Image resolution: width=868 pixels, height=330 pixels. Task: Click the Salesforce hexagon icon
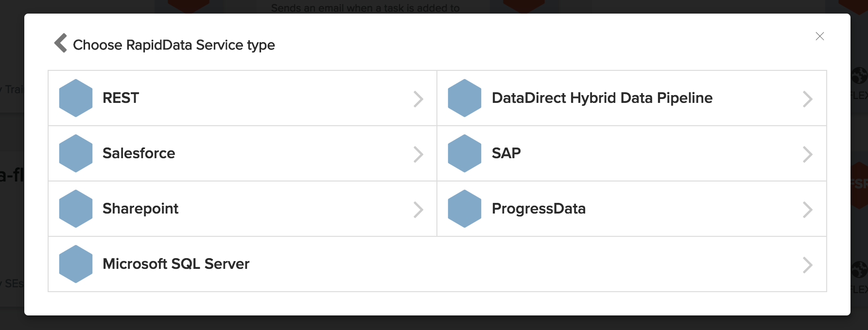tap(76, 153)
